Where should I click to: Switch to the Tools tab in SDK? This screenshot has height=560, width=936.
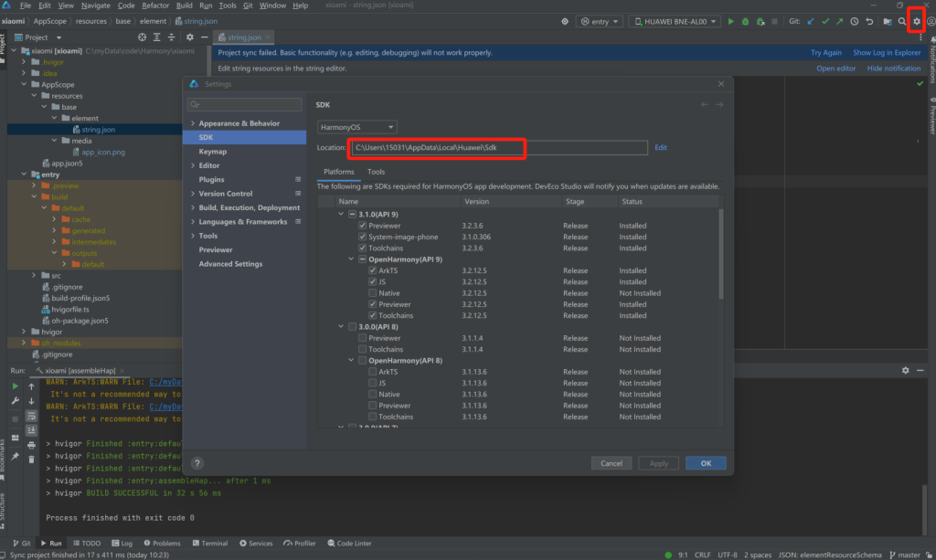(x=376, y=172)
